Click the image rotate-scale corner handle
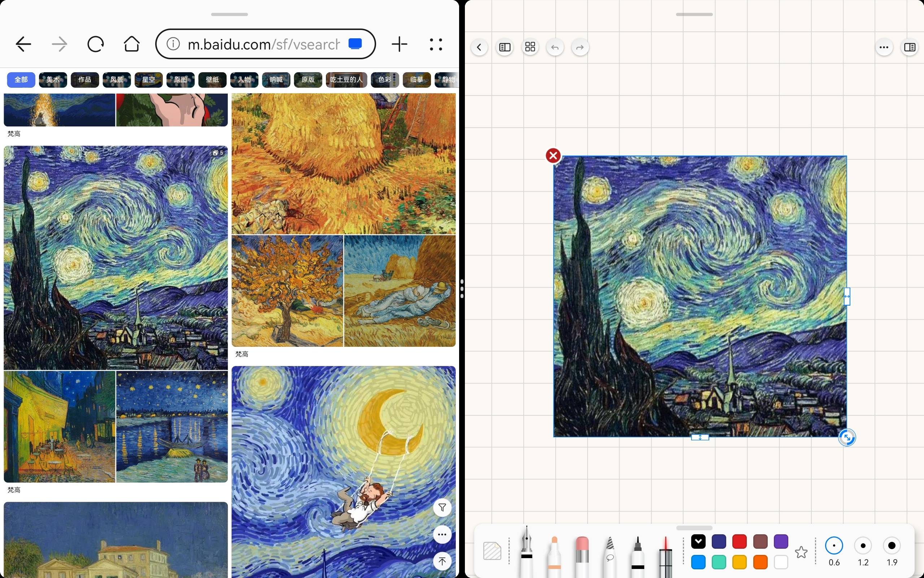Viewport: 924px width, 578px height. pyautogui.click(x=847, y=437)
